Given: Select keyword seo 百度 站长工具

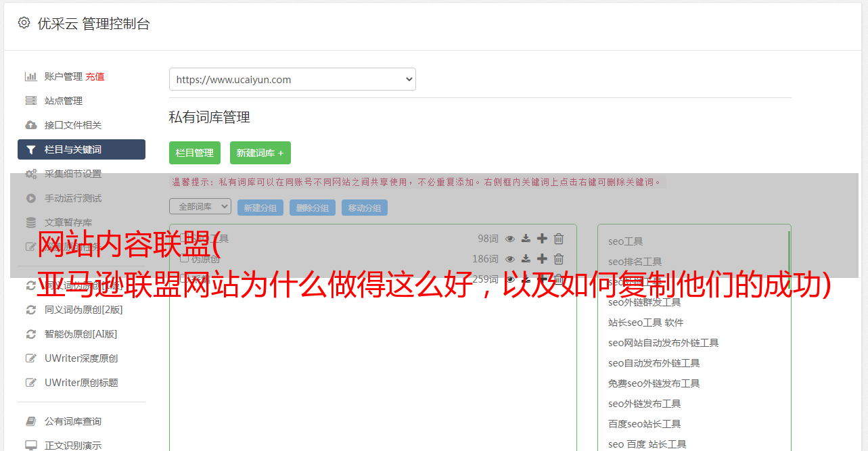Looking at the screenshot, I should click(647, 444).
